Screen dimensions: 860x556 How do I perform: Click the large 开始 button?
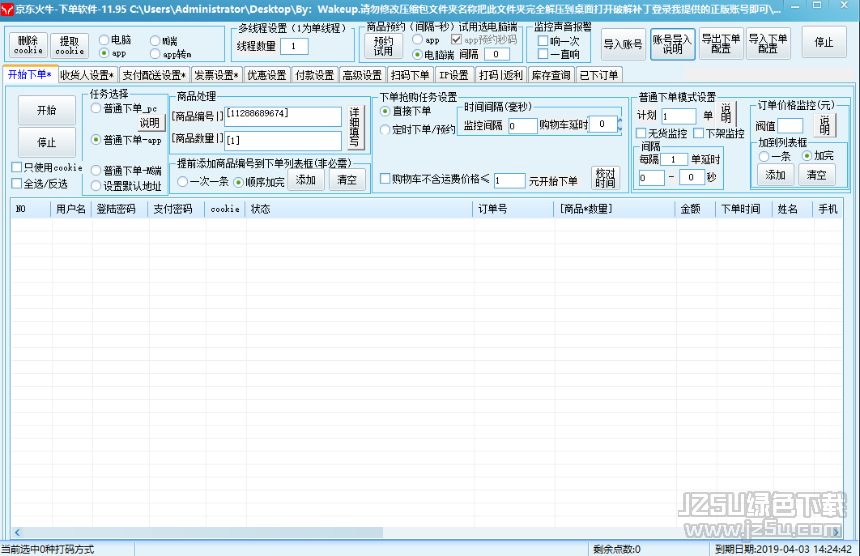[x=47, y=110]
